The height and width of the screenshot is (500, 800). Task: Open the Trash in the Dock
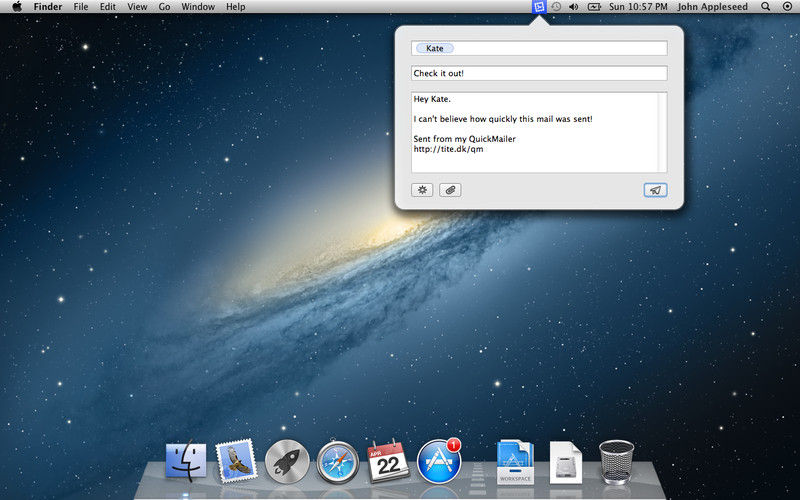(616, 462)
